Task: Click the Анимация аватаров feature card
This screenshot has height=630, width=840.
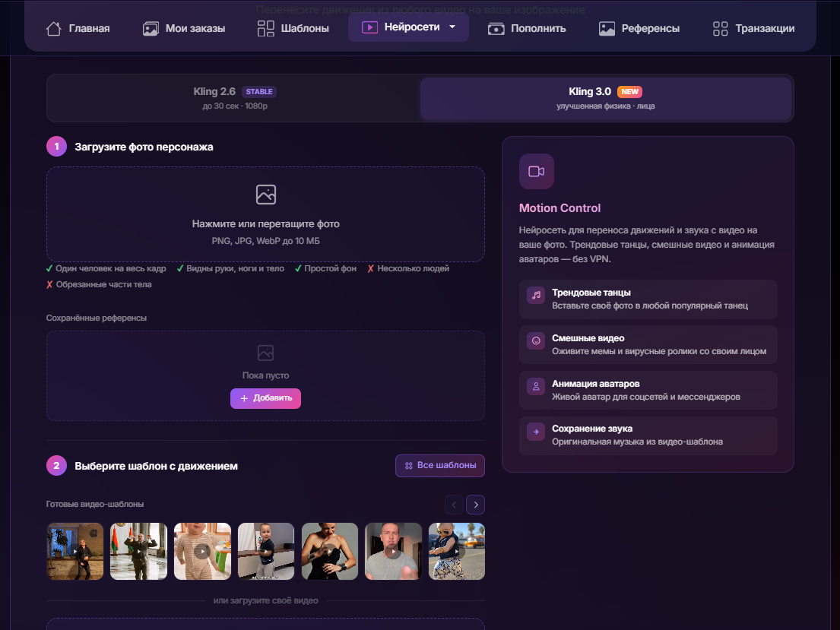Action: (648, 390)
